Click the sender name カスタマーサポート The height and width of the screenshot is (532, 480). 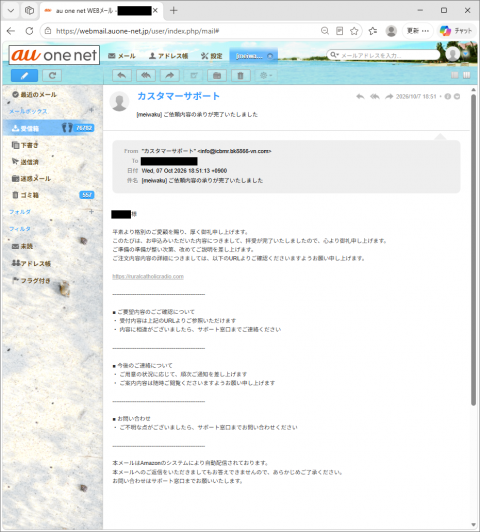(x=178, y=96)
